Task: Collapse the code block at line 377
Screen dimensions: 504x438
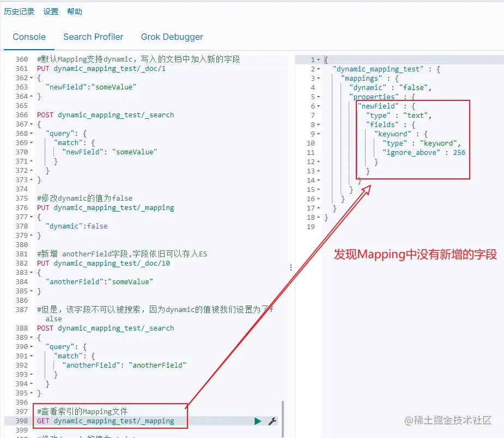Action: click(32, 217)
